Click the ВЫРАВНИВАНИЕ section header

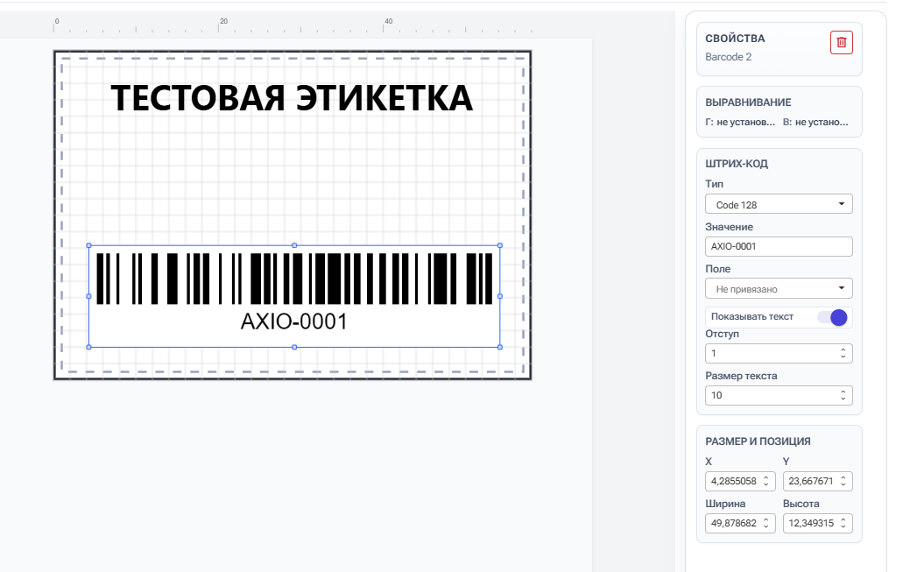click(748, 102)
